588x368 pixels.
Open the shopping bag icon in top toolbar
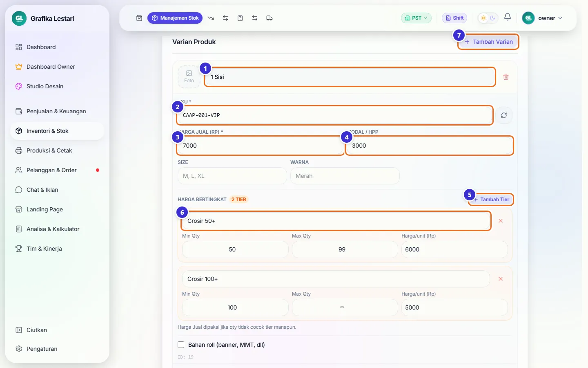click(x=139, y=18)
